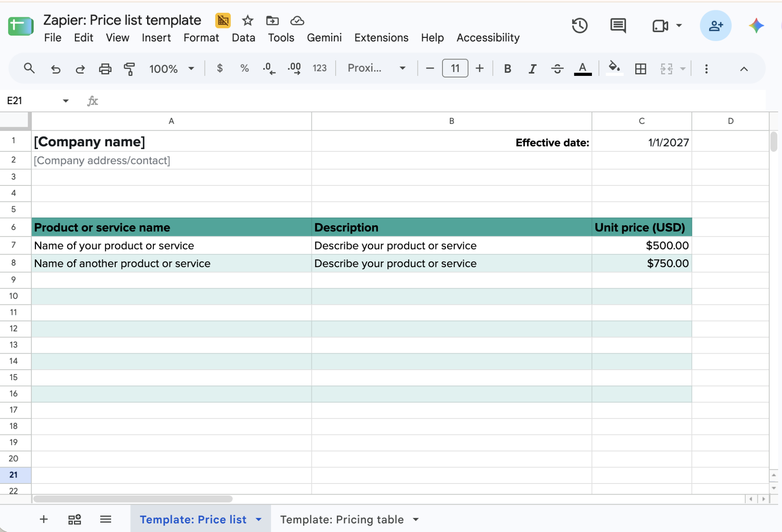Increase font size plus button

pos(480,68)
